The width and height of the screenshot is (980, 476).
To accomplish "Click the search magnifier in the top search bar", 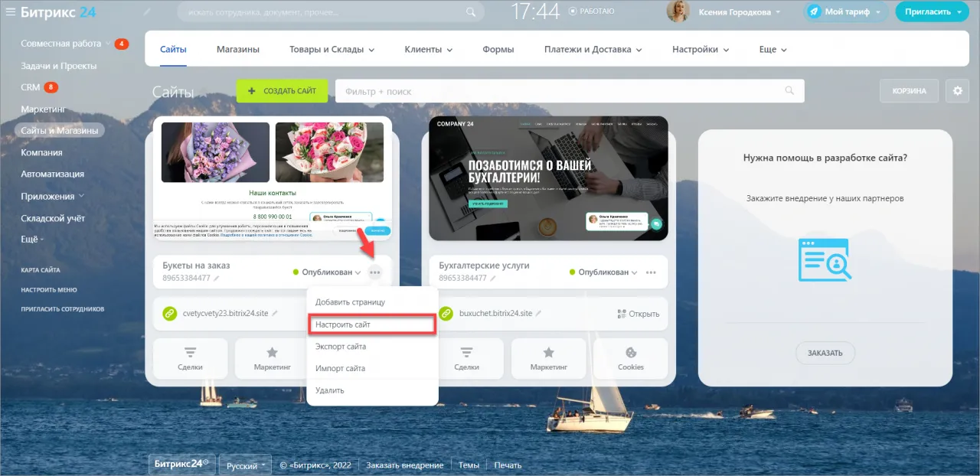I will (x=472, y=12).
